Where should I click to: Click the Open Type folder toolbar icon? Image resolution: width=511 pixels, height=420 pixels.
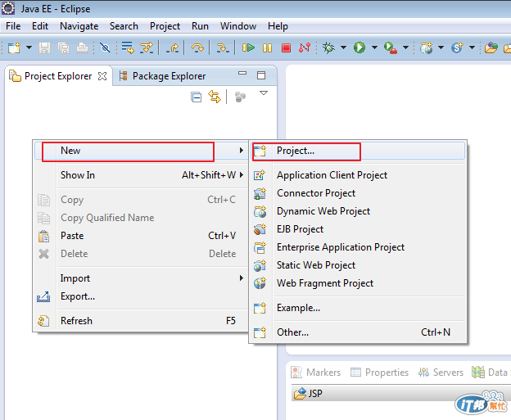[491, 48]
